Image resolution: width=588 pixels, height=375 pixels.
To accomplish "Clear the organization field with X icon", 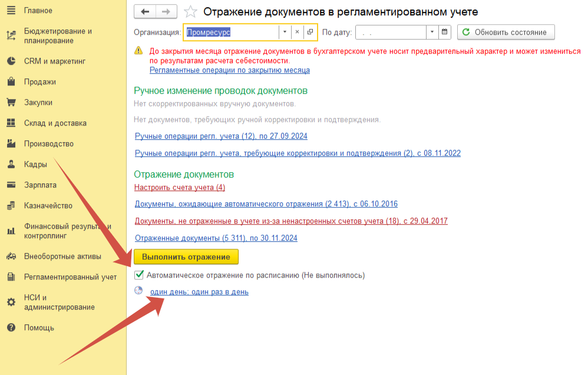I will (x=297, y=32).
